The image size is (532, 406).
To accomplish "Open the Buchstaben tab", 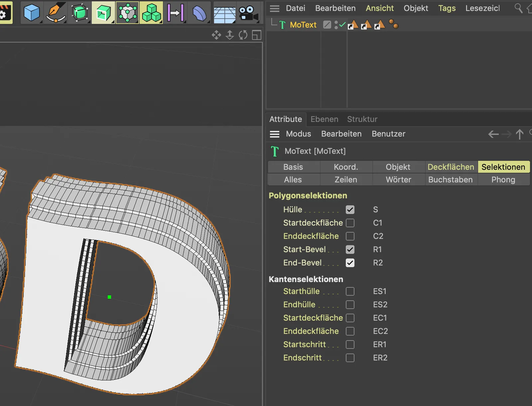I will pos(450,179).
